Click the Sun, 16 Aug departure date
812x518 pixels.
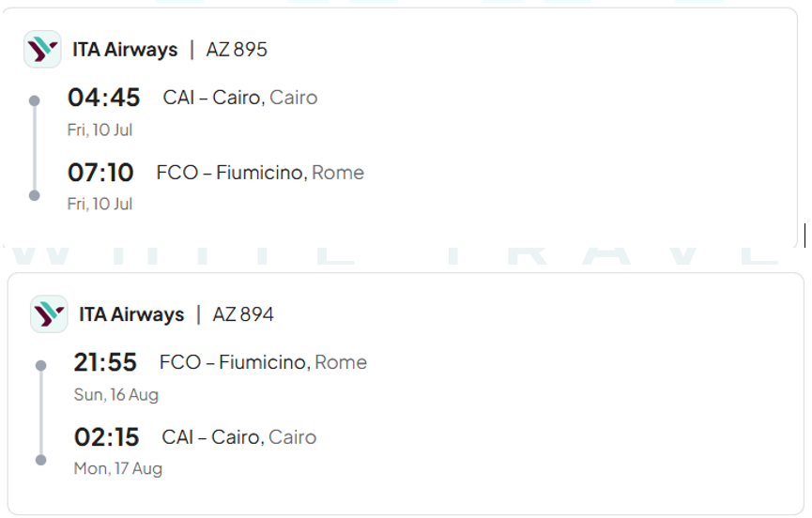pos(116,395)
